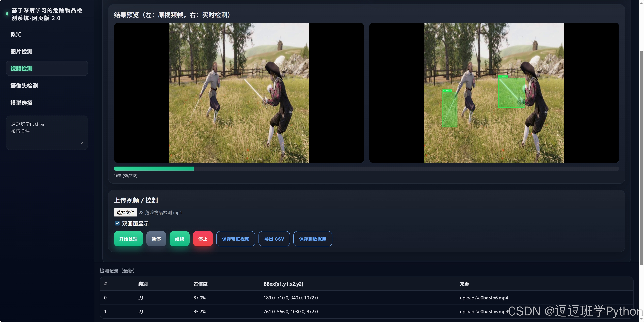The height and width of the screenshot is (322, 644).
Task: Click 保存带框视频 to save boxed video
Action: 235,239
